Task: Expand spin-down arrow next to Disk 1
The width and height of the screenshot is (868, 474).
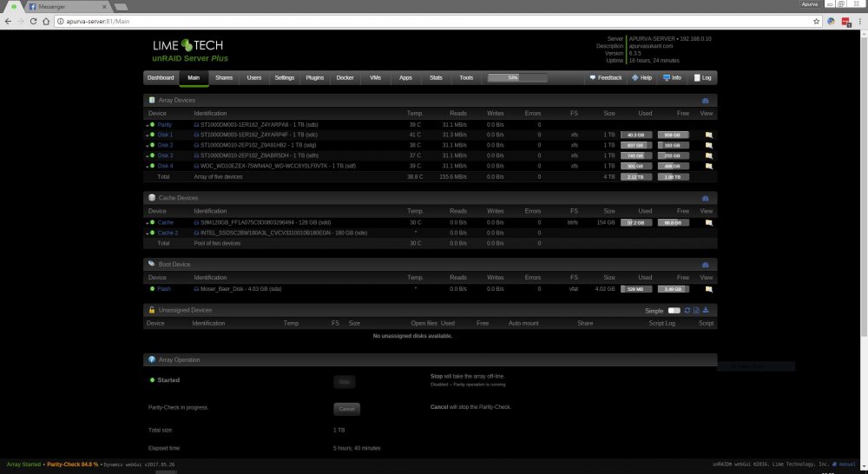Action: tap(148, 135)
